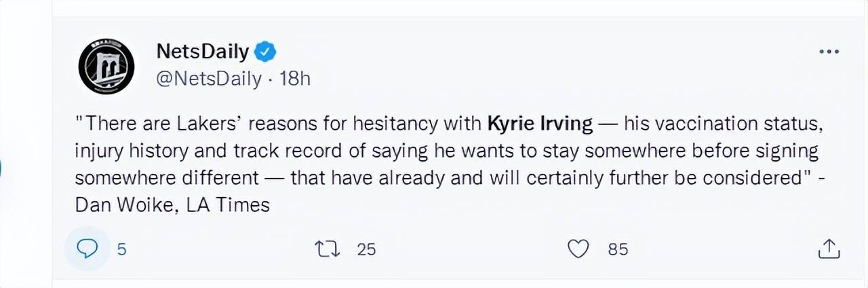Open the @NetsDaily handle link
The width and height of the screenshot is (868, 288).
[x=209, y=79]
